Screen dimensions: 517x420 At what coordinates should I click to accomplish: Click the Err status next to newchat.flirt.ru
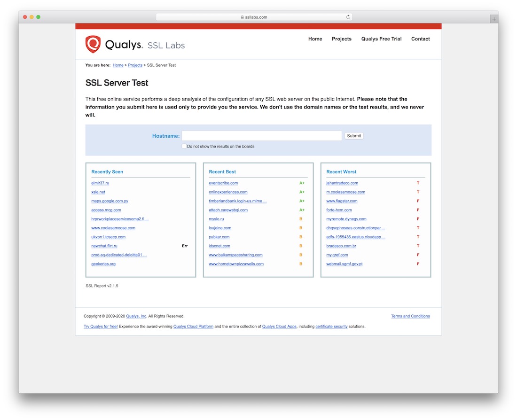pyautogui.click(x=185, y=246)
